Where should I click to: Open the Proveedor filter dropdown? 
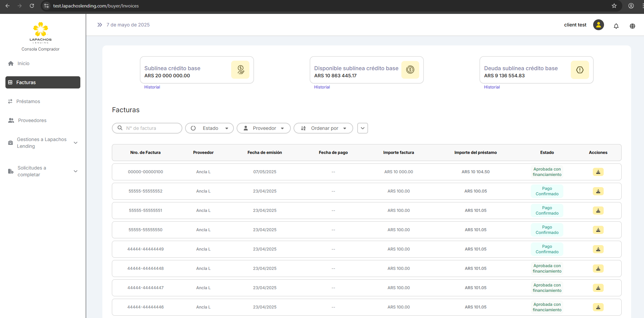(x=263, y=128)
